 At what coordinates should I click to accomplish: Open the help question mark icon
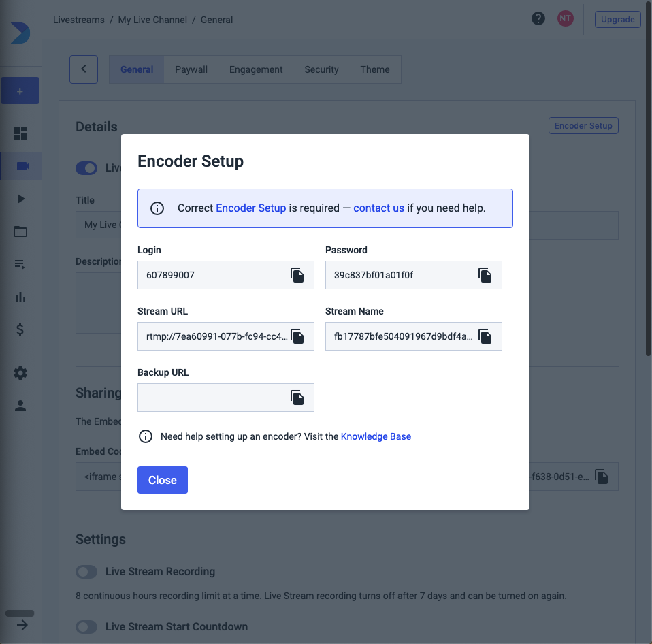point(538,18)
